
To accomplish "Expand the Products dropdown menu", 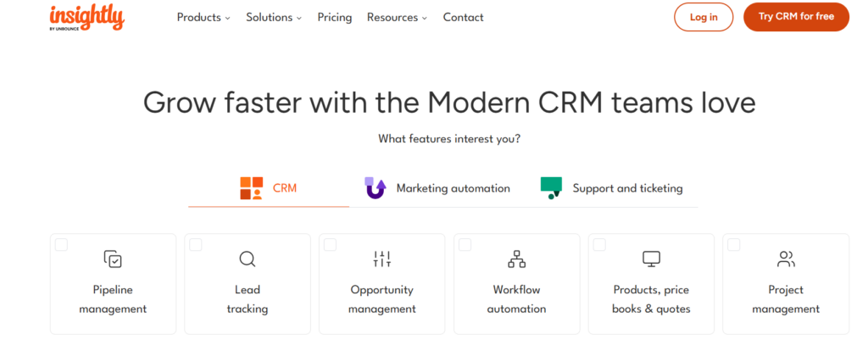I will [203, 17].
